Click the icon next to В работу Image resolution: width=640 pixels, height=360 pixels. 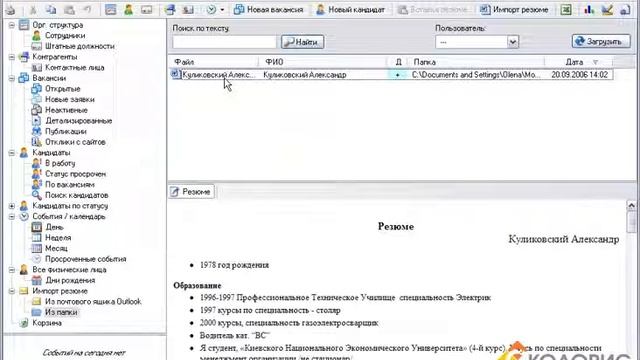pyautogui.click(x=37, y=163)
